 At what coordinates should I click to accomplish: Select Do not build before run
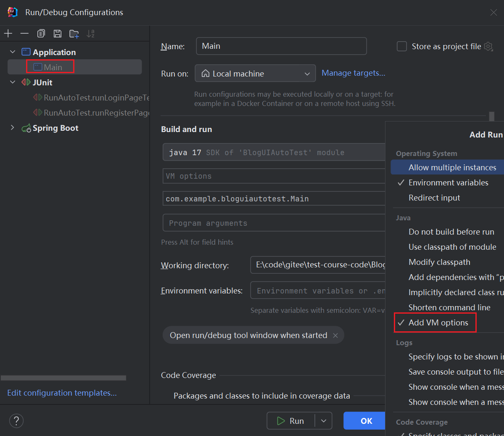pos(447,232)
